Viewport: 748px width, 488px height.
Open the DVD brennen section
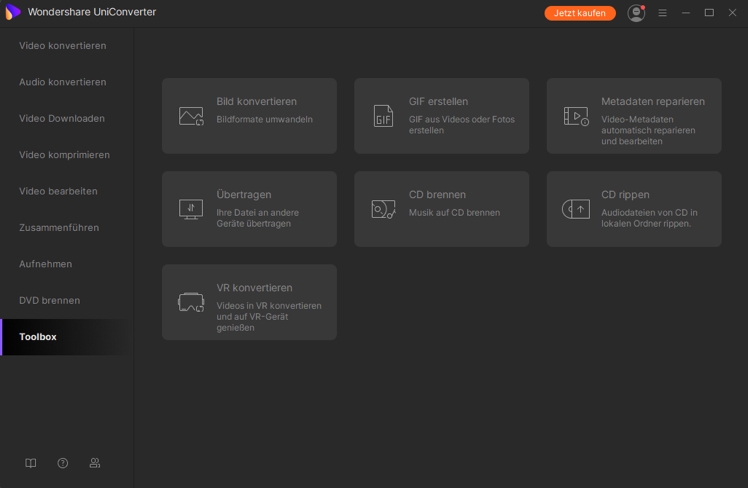[x=49, y=300]
